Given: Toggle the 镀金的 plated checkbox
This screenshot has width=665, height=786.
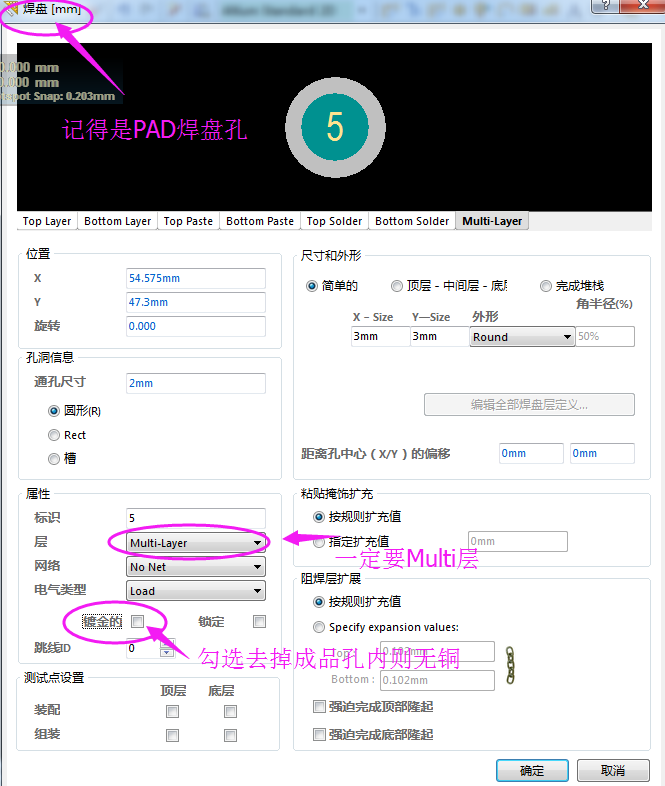Looking at the screenshot, I should [138, 622].
